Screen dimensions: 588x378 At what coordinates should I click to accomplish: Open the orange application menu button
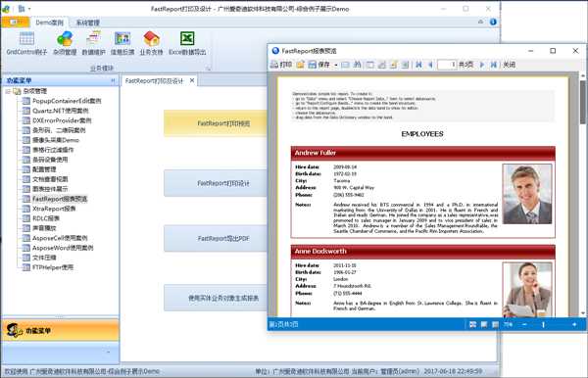(x=16, y=23)
